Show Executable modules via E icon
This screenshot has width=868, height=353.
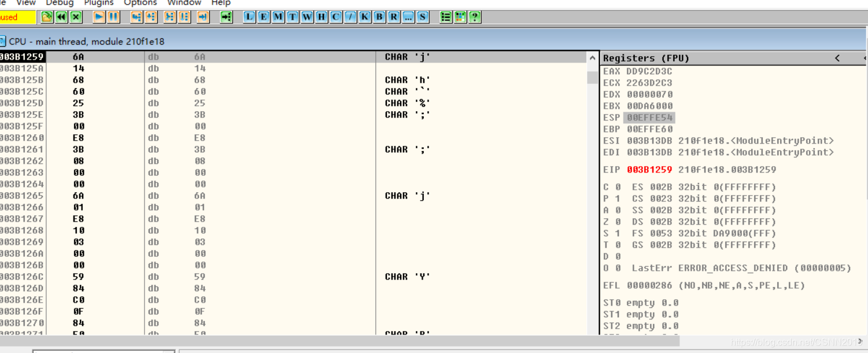264,17
